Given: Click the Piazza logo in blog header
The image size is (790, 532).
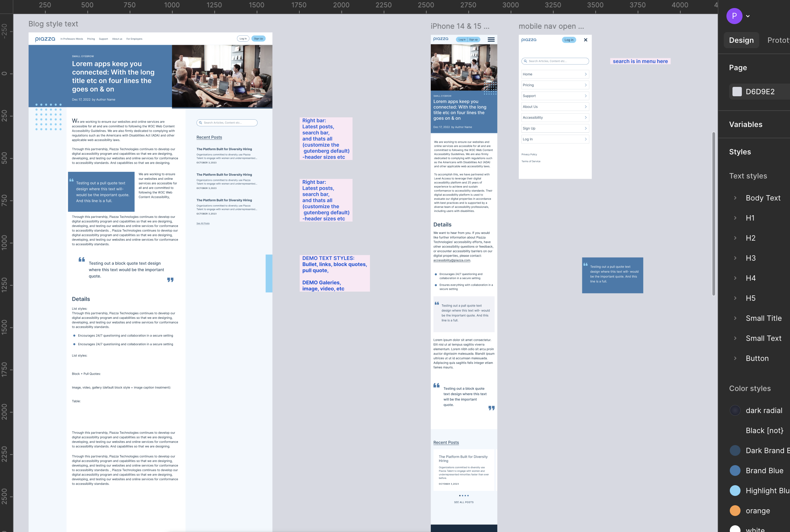Looking at the screenshot, I should [x=45, y=39].
